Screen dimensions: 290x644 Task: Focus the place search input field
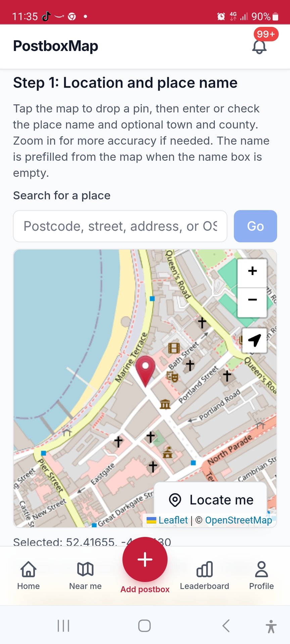[x=120, y=226]
